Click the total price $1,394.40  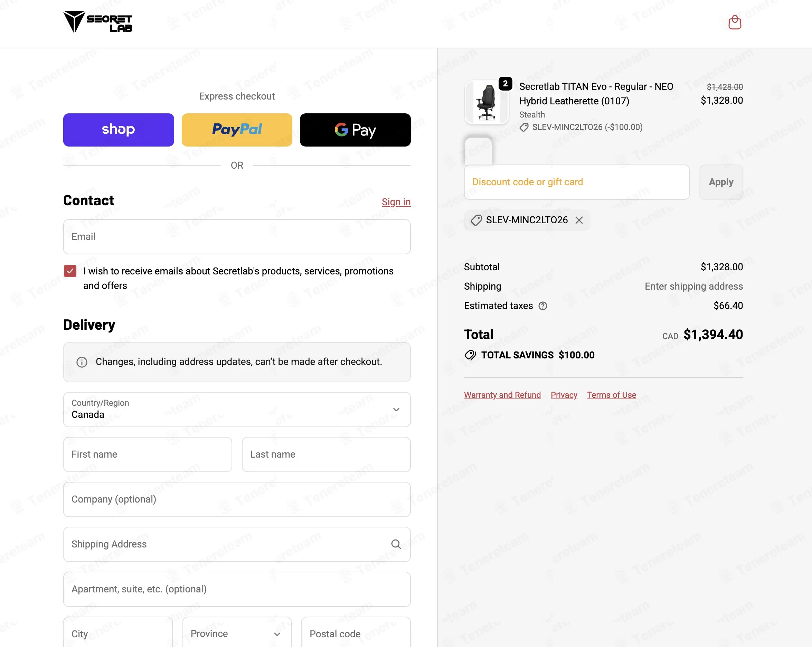coord(713,334)
